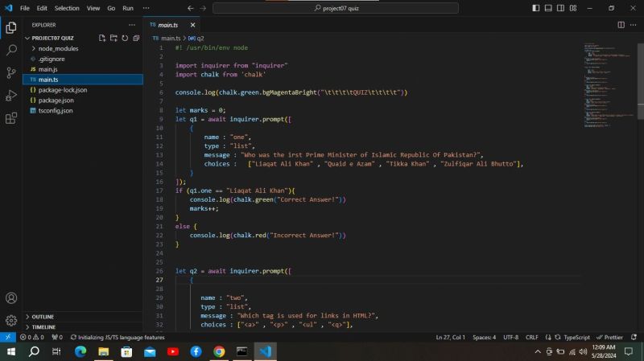This screenshot has height=361, width=644.
Task: Create a new folder in Explorer
Action: pos(114,38)
